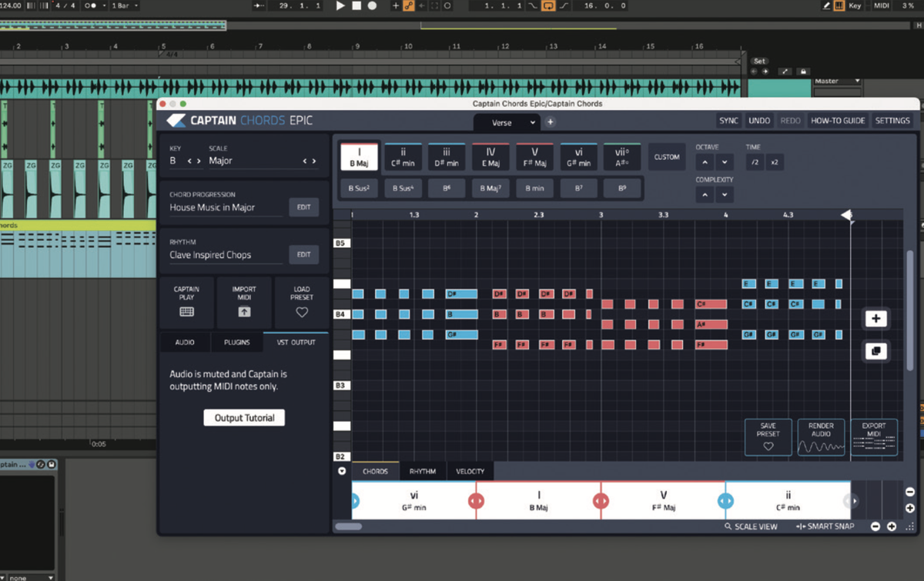The height and width of the screenshot is (581, 924).
Task: Click the Output Tutorial button
Action: pyautogui.click(x=243, y=417)
